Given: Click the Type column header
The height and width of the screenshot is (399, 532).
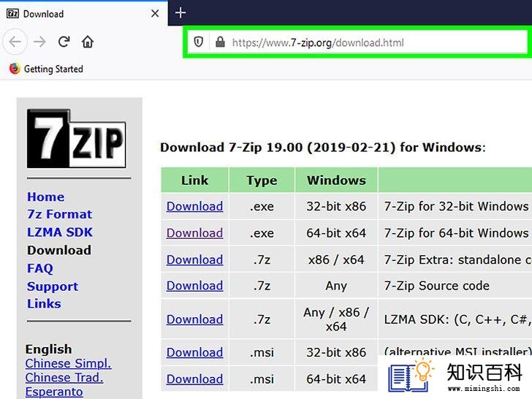Looking at the screenshot, I should pyautogui.click(x=262, y=180).
